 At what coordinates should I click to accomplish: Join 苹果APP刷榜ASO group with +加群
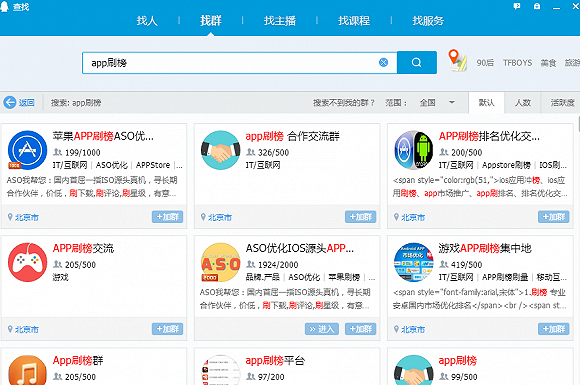click(x=168, y=217)
